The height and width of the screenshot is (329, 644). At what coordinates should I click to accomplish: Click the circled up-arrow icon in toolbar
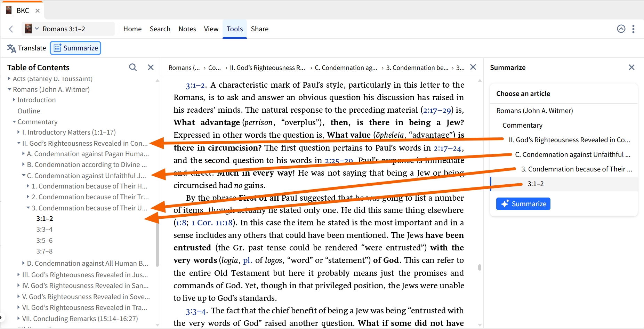click(621, 29)
